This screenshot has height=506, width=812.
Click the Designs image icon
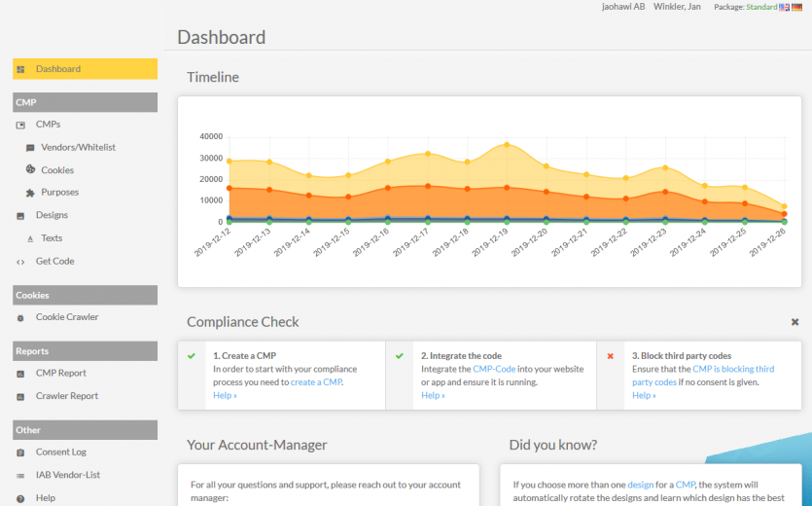tap(21, 215)
